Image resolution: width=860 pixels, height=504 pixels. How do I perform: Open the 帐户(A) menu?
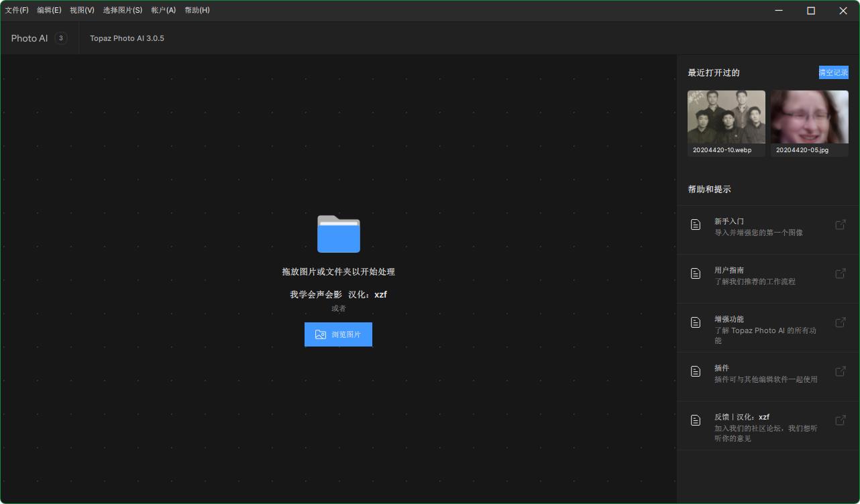tap(164, 10)
